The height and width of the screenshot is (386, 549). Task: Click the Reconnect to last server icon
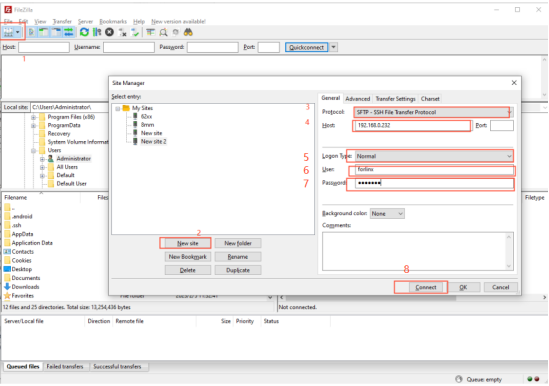pos(135,33)
